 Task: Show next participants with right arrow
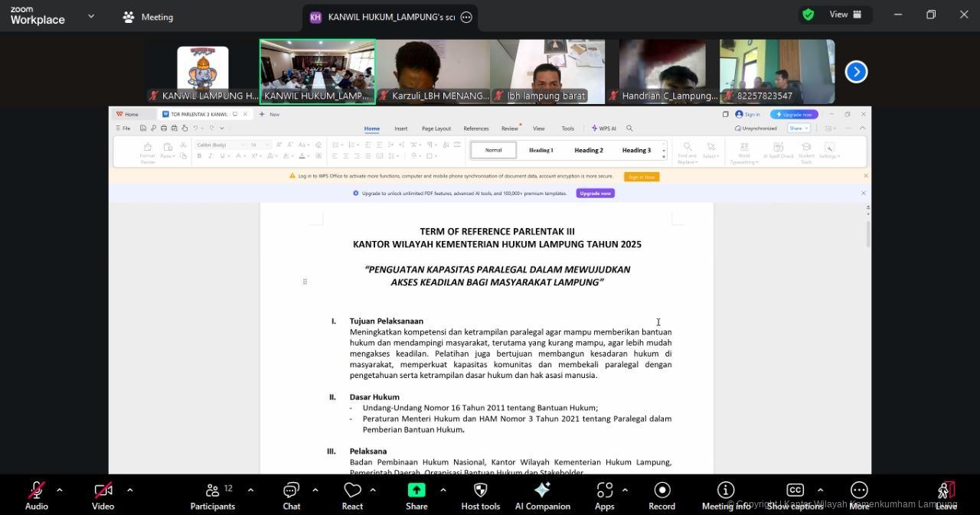pyautogui.click(x=856, y=72)
